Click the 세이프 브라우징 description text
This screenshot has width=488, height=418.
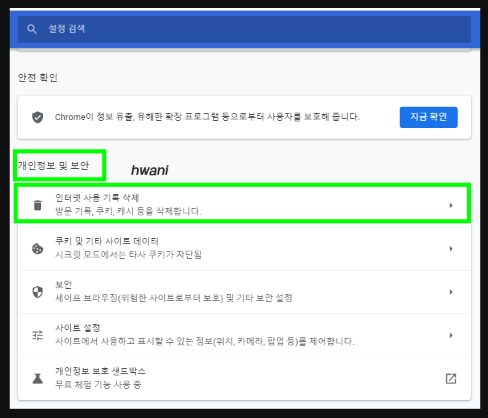(174, 298)
